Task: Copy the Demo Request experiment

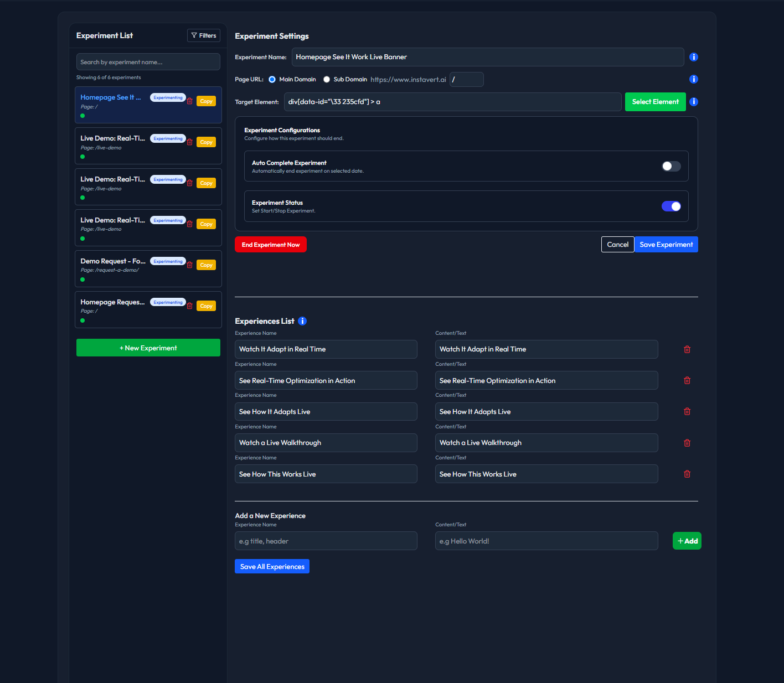Action: click(x=207, y=265)
